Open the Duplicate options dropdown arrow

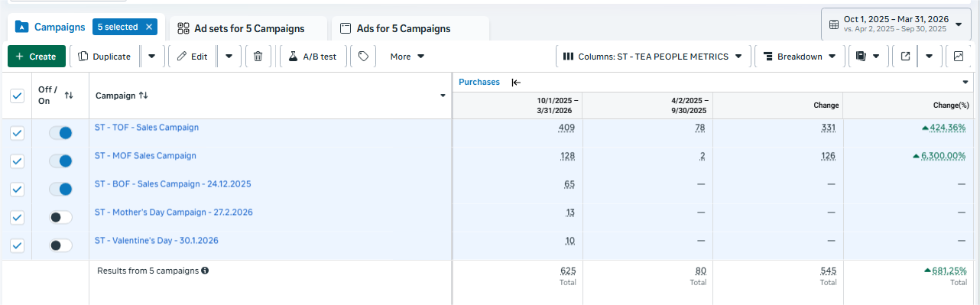pos(151,57)
